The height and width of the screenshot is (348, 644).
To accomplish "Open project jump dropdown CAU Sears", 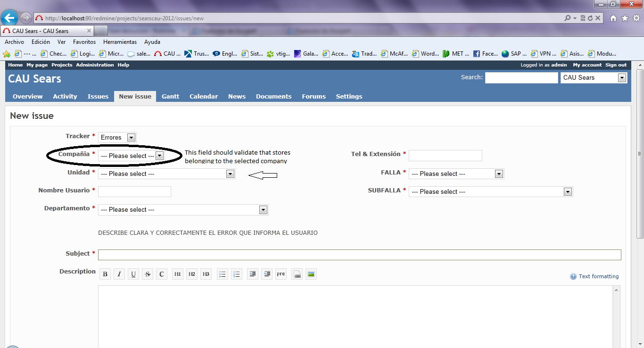I will tap(594, 78).
